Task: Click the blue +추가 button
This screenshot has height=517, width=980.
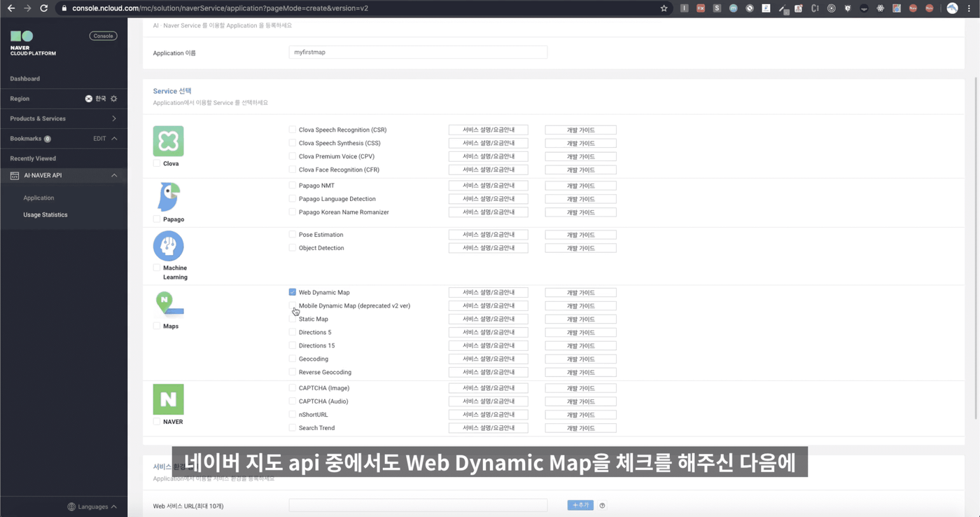Action: (580, 505)
